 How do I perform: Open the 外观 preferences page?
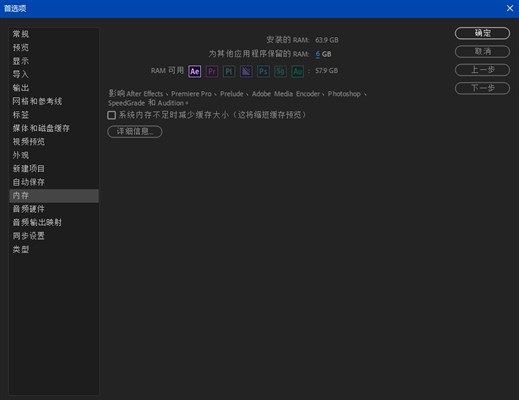point(54,155)
